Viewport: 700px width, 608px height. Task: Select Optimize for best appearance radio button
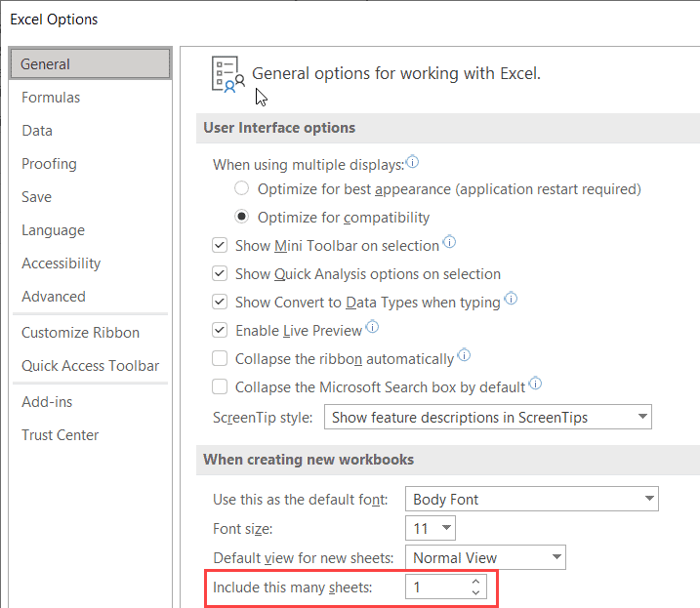[x=242, y=188]
